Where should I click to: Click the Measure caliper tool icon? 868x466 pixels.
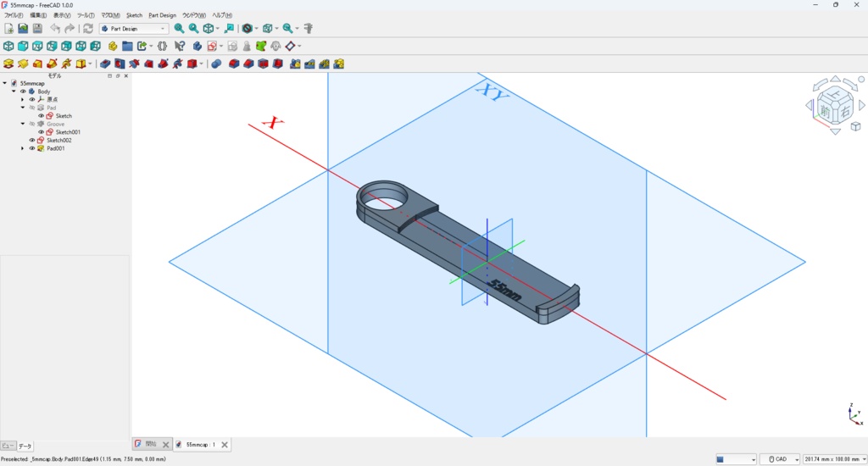[x=309, y=28]
